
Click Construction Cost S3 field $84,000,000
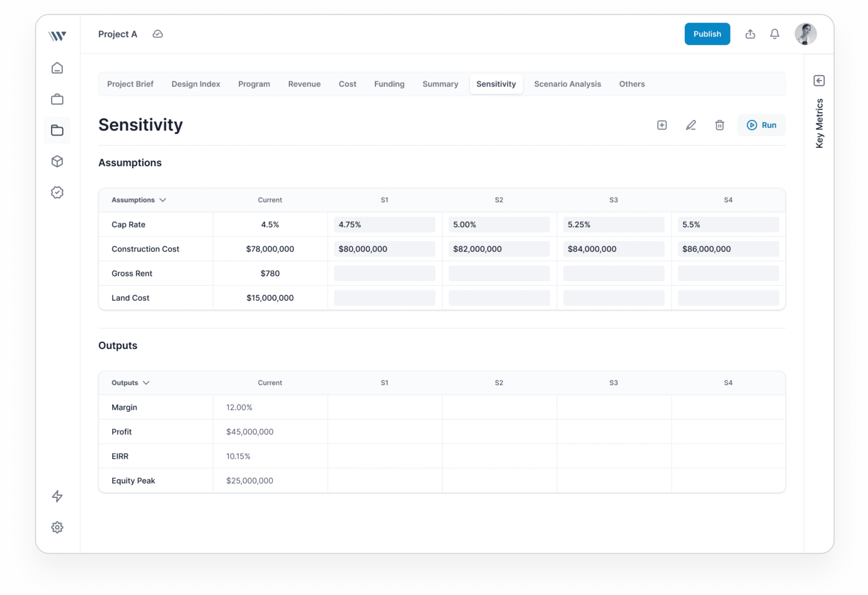tap(614, 249)
